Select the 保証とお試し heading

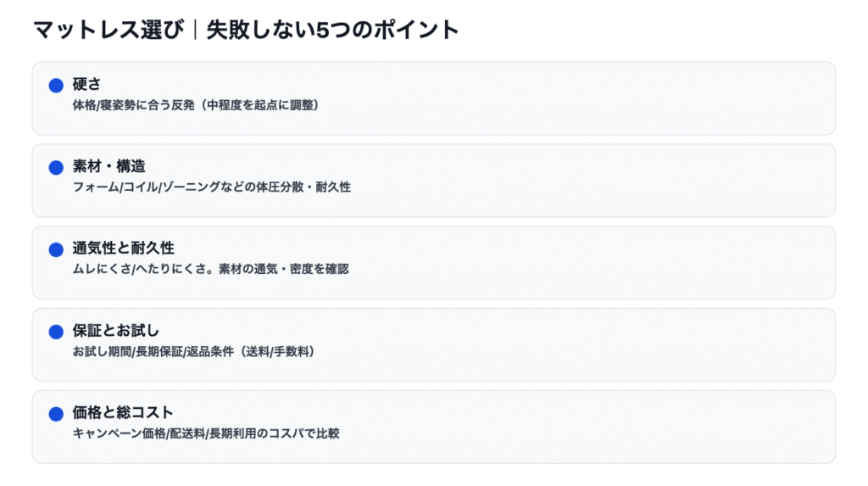(x=115, y=331)
